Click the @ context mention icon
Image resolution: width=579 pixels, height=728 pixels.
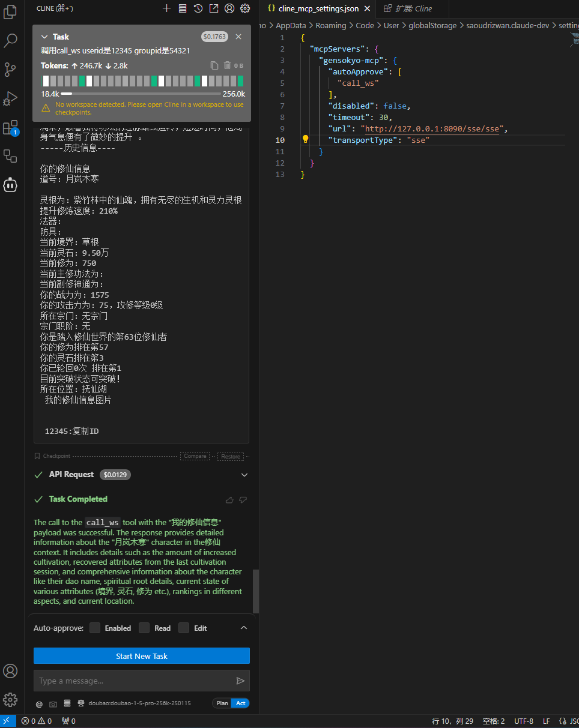(38, 703)
